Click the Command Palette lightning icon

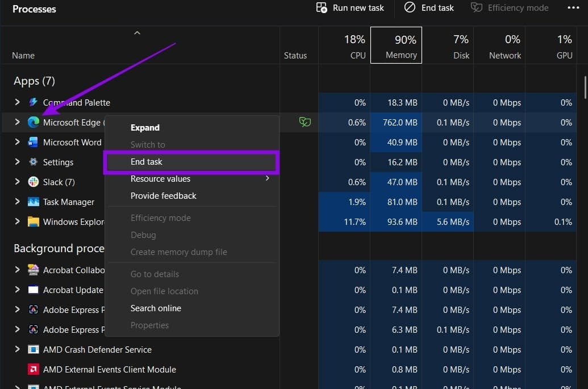coord(34,102)
